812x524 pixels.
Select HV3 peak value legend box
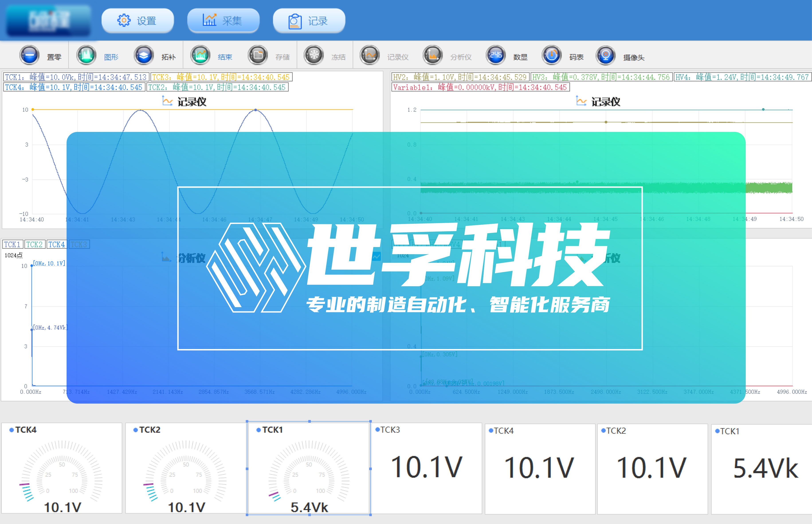(x=601, y=77)
